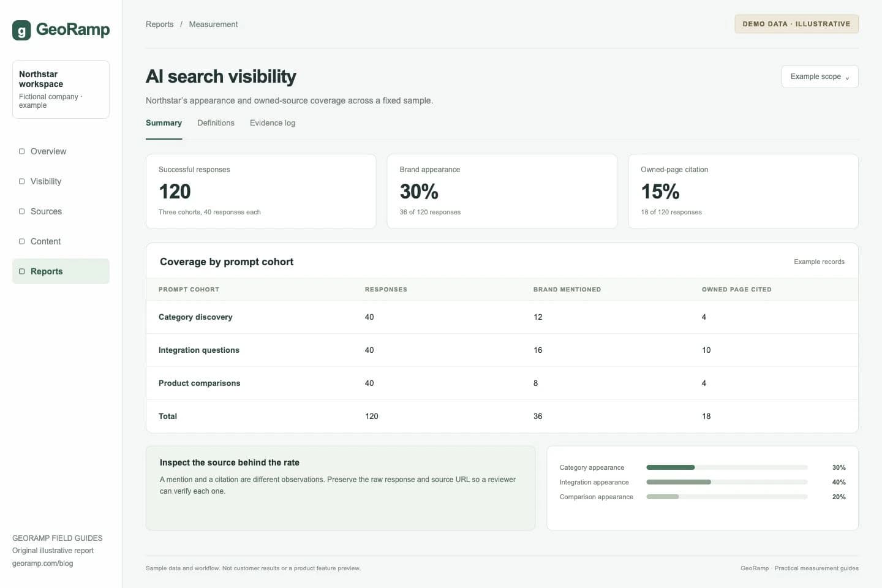Open the Example scope dropdown
This screenshot has width=882, height=588.
(820, 77)
